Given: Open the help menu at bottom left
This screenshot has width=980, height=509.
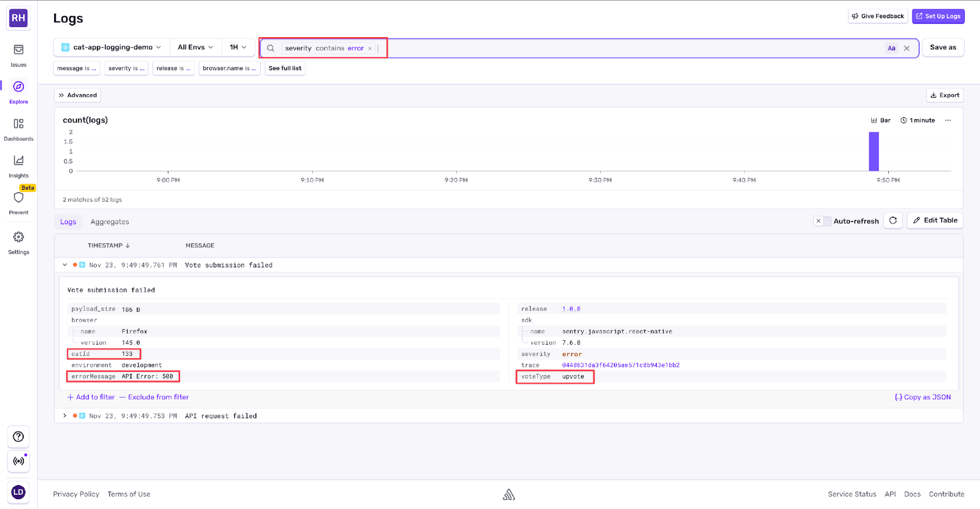Looking at the screenshot, I should coord(18,436).
